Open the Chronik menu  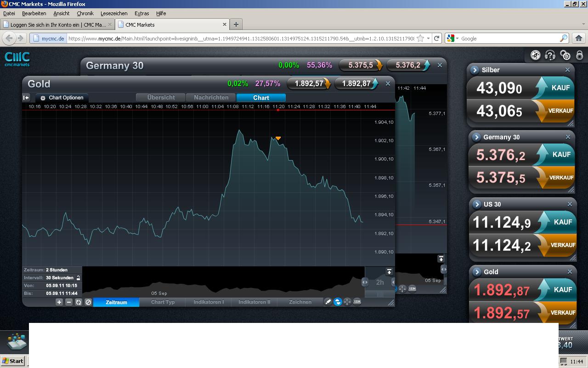tap(85, 13)
